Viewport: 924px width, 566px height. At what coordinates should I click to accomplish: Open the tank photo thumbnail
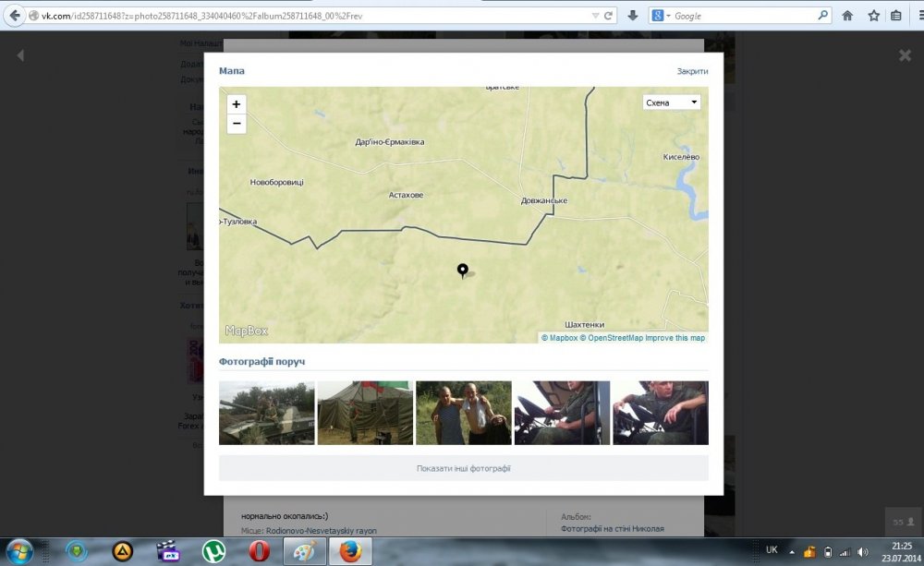266,413
